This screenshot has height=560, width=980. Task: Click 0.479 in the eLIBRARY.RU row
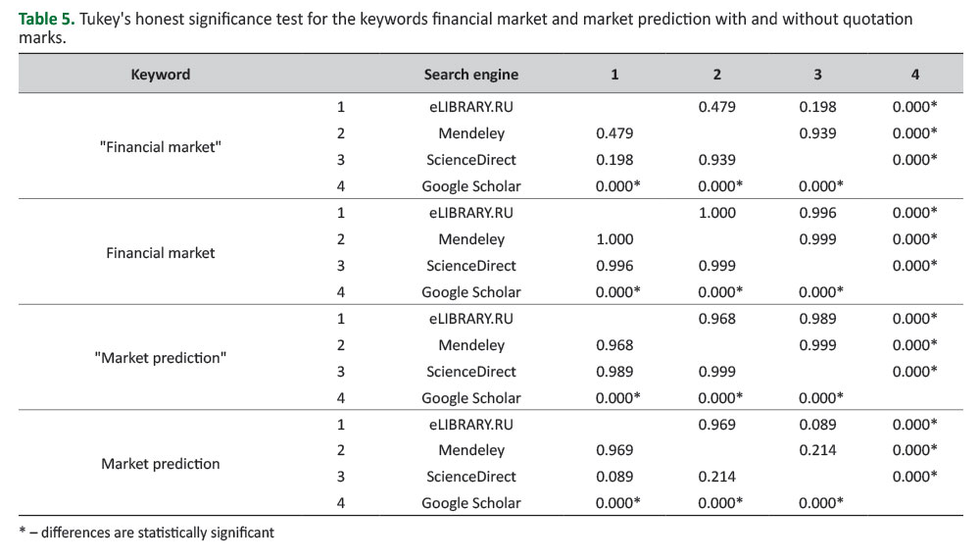pyautogui.click(x=716, y=107)
